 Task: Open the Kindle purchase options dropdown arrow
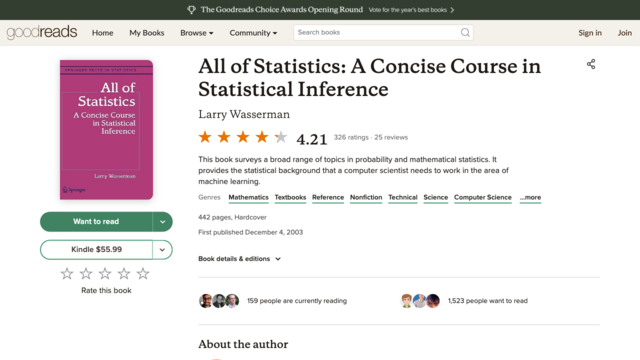[x=162, y=250]
